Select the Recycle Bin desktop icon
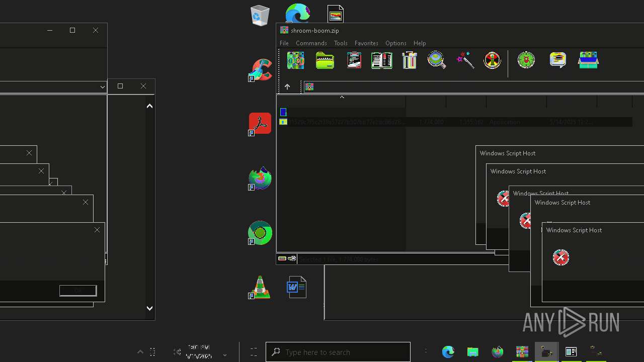Viewport: 644px width, 362px height. click(x=260, y=15)
